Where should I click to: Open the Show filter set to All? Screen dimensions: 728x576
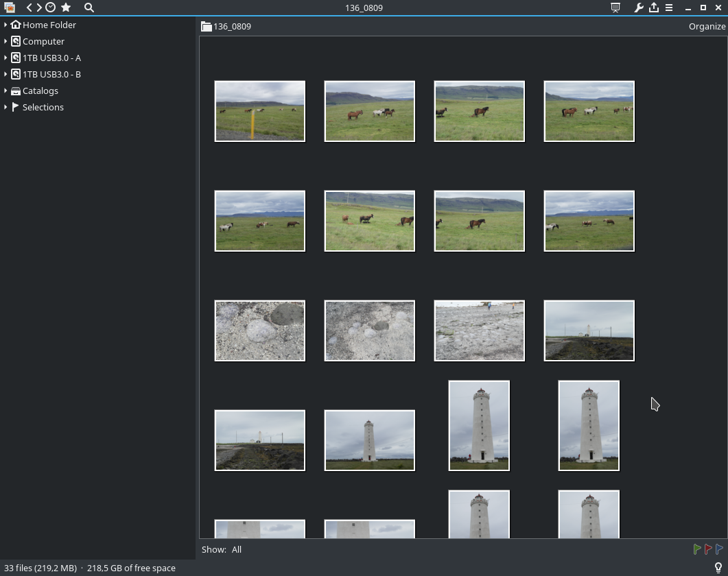(x=237, y=549)
